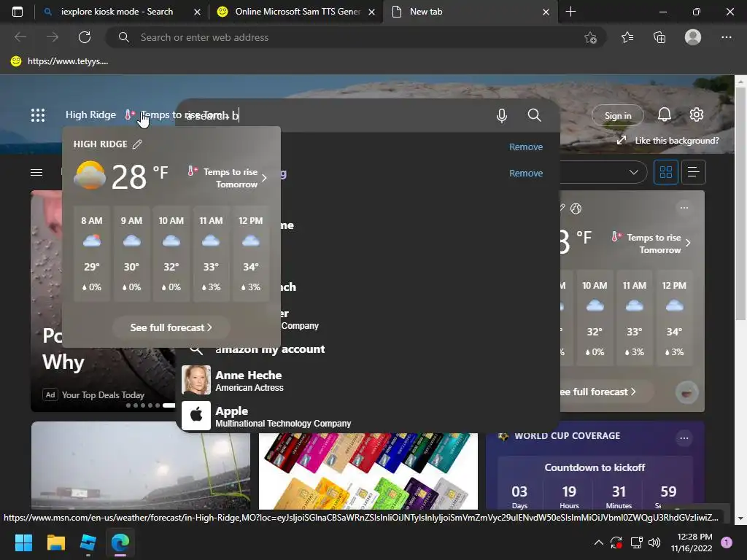Click Like this background? link
This screenshot has height=560, width=747.
pos(676,141)
